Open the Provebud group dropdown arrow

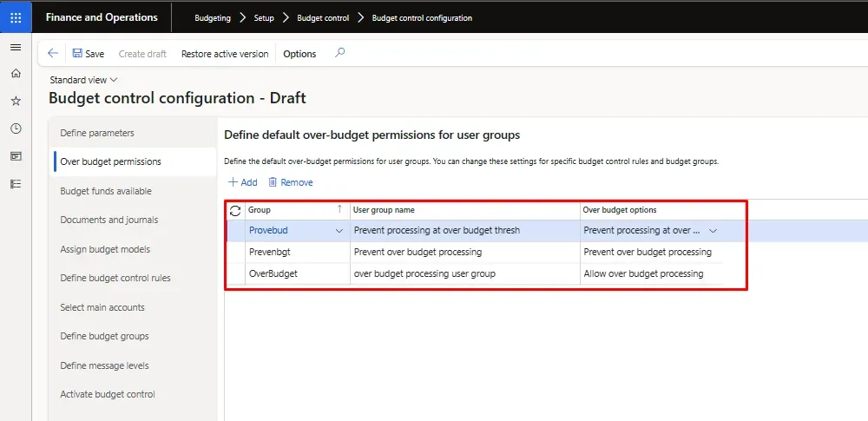click(339, 231)
